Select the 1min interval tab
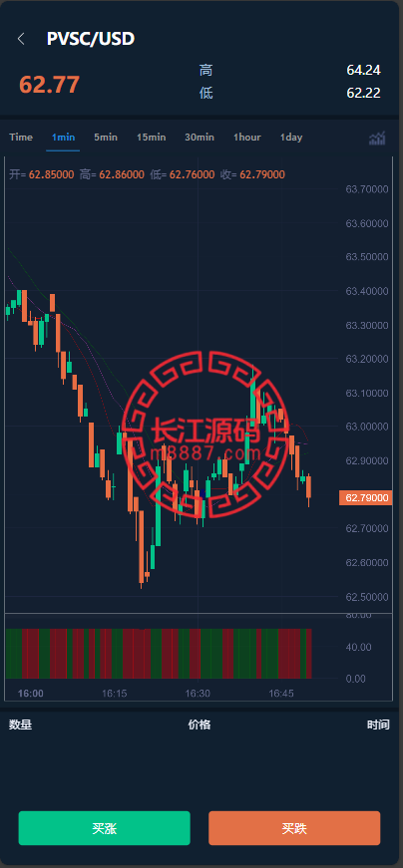Image resolution: width=403 pixels, height=868 pixels. tap(63, 138)
